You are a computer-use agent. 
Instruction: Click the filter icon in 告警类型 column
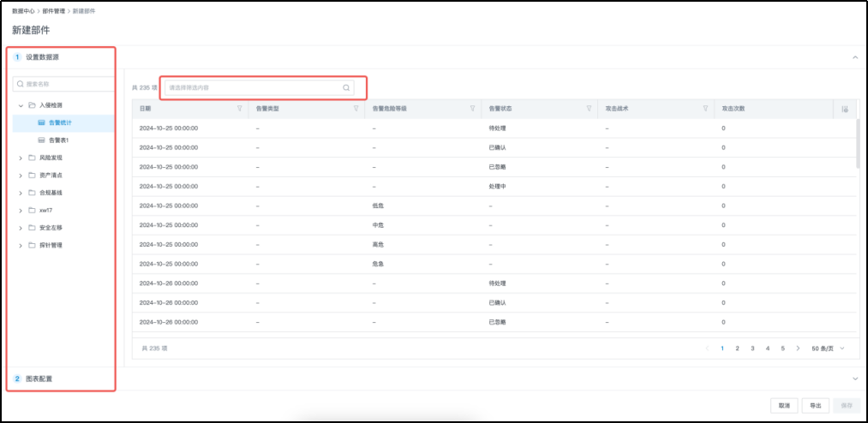point(356,109)
